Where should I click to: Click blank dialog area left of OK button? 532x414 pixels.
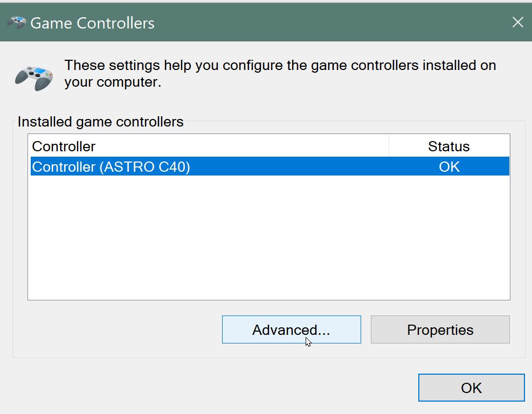coord(216,388)
